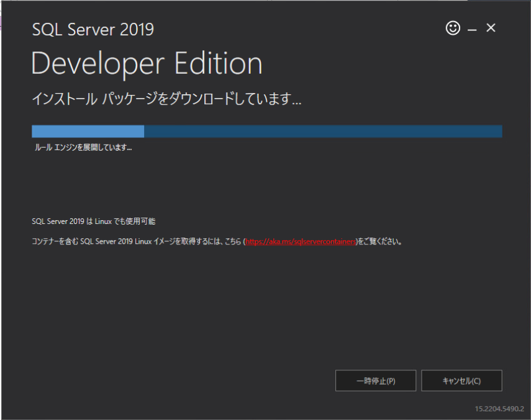Click the minimize icon in the title bar
The image size is (531, 420).
click(473, 28)
